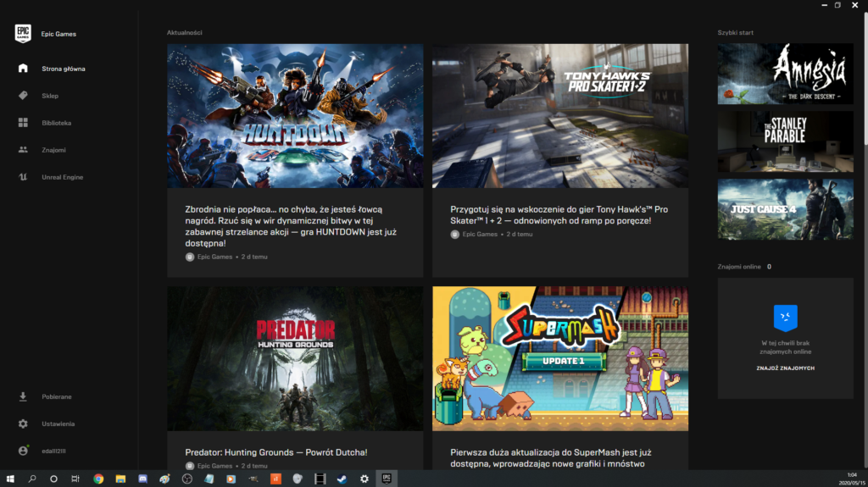This screenshot has width=868, height=487.
Task: Click the Sklep tag icon
Action: [23, 95]
